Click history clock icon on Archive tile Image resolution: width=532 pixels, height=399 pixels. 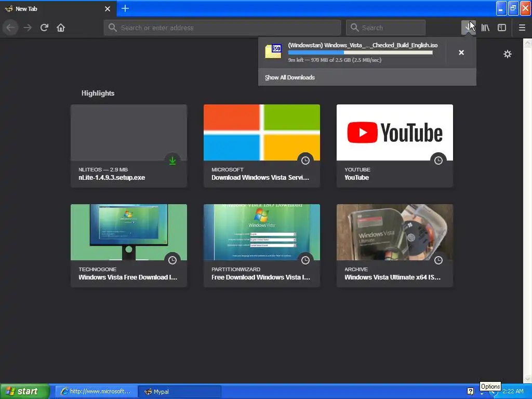(x=438, y=260)
